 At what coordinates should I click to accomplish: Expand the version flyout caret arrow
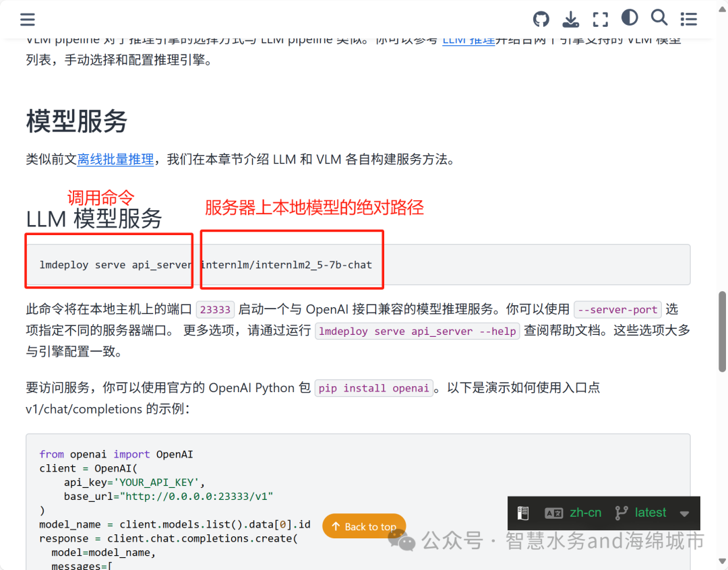(x=684, y=514)
